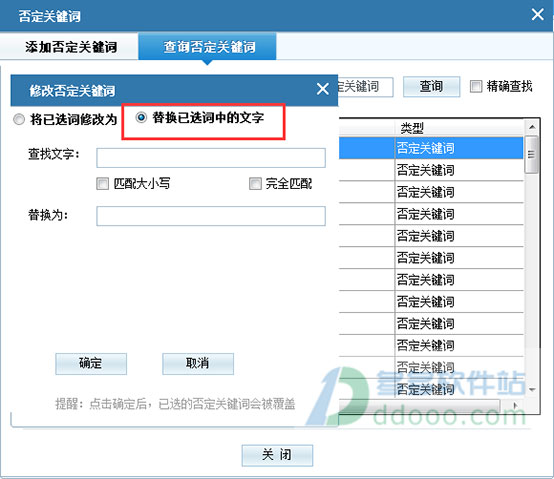Click the 查询 search button
Screen dimensions: 554x479
[x=431, y=87]
